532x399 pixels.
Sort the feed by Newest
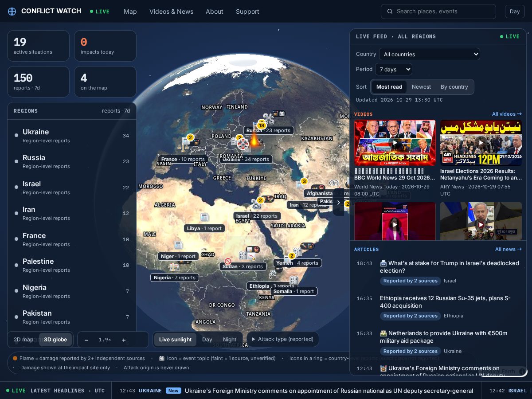pyautogui.click(x=421, y=87)
